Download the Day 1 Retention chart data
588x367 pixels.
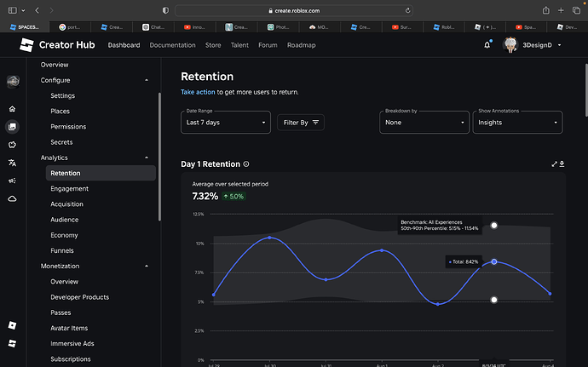click(x=562, y=163)
